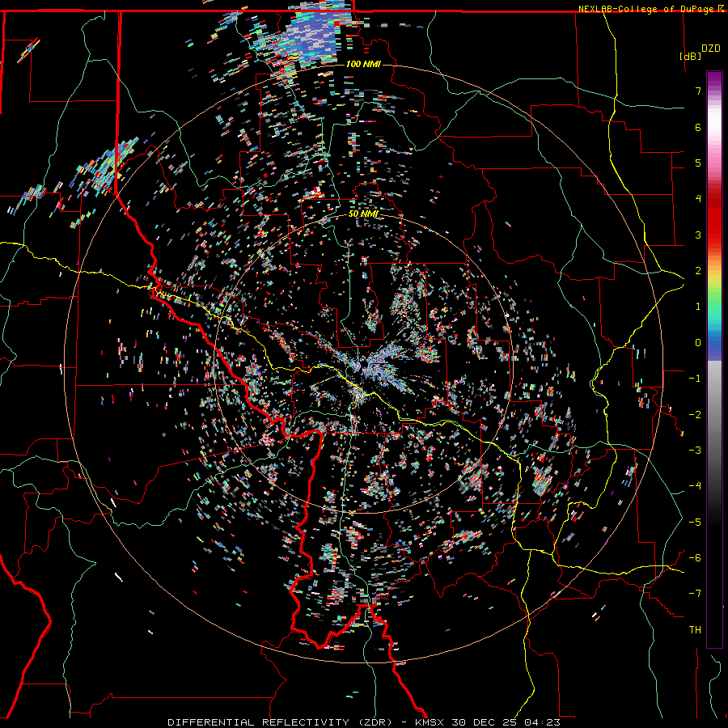Click the 3 value on color scale
The image size is (728, 728).
click(698, 235)
